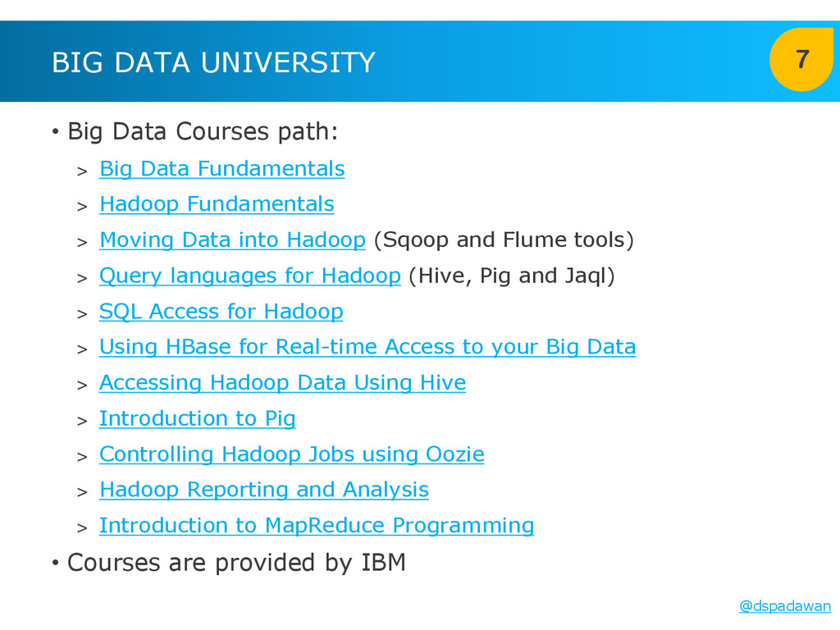Viewport: 840px width, 630px height.
Task: Click the Sqoop and Flume tools text
Action: (504, 240)
